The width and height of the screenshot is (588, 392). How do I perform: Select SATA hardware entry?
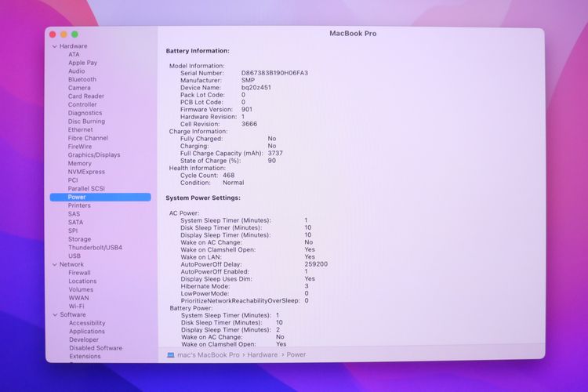(75, 223)
